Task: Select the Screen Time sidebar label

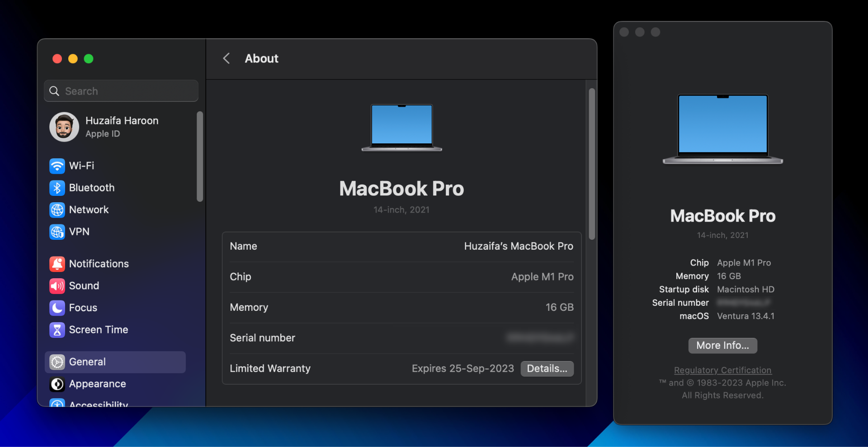Action: coord(99,330)
